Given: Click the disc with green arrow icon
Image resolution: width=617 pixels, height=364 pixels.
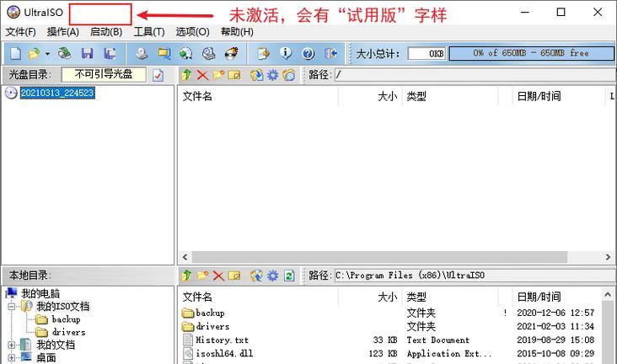Looking at the screenshot, I should coord(186,54).
